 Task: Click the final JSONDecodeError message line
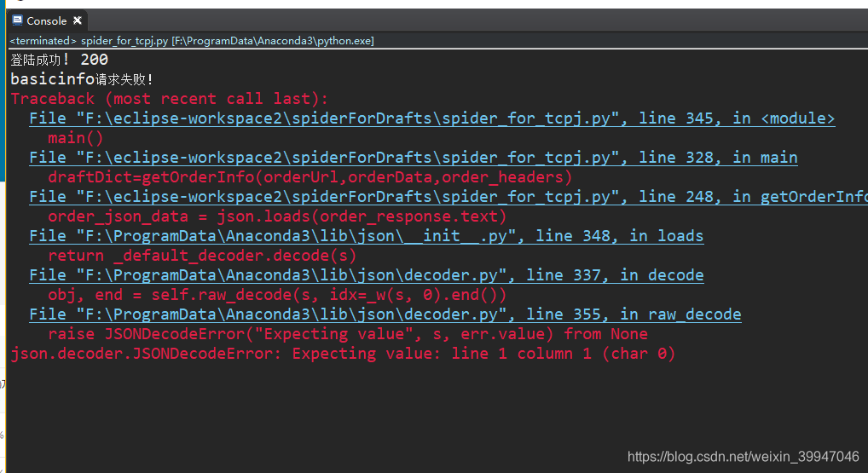(344, 354)
